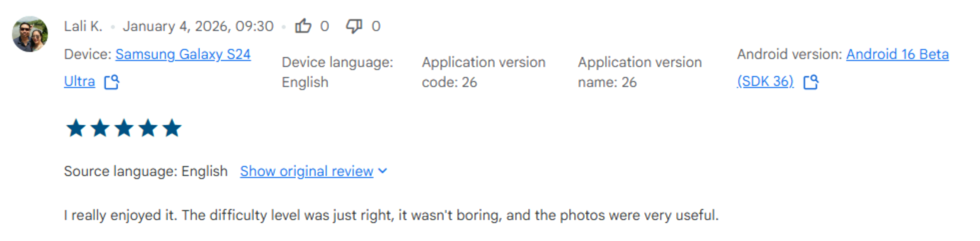Click the icon next to (SDK 36)
Screen dimensions: 980x241
point(811,81)
